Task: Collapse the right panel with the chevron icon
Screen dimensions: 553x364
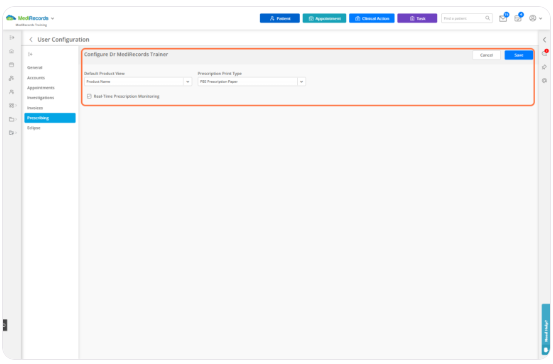Action: tap(545, 40)
